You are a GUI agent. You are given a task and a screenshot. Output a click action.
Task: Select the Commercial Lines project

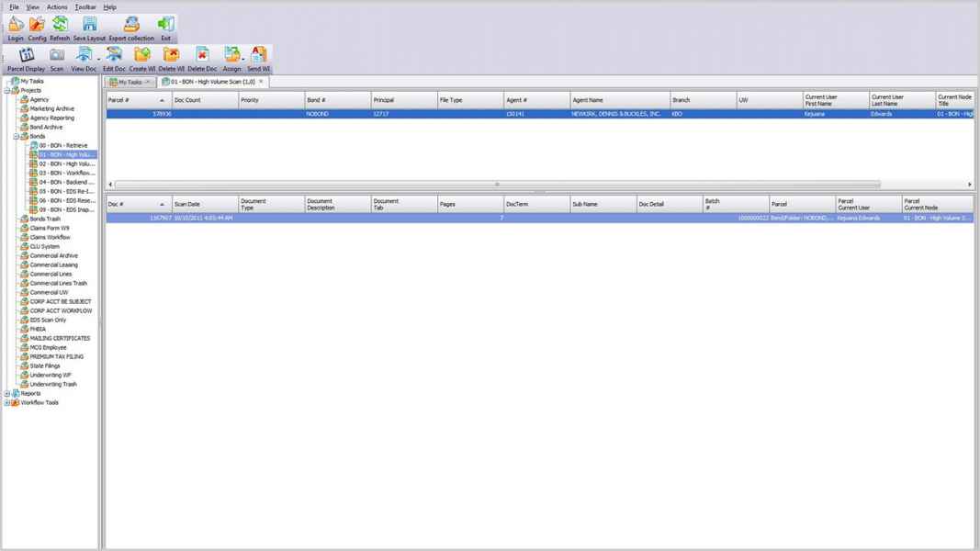click(x=50, y=274)
